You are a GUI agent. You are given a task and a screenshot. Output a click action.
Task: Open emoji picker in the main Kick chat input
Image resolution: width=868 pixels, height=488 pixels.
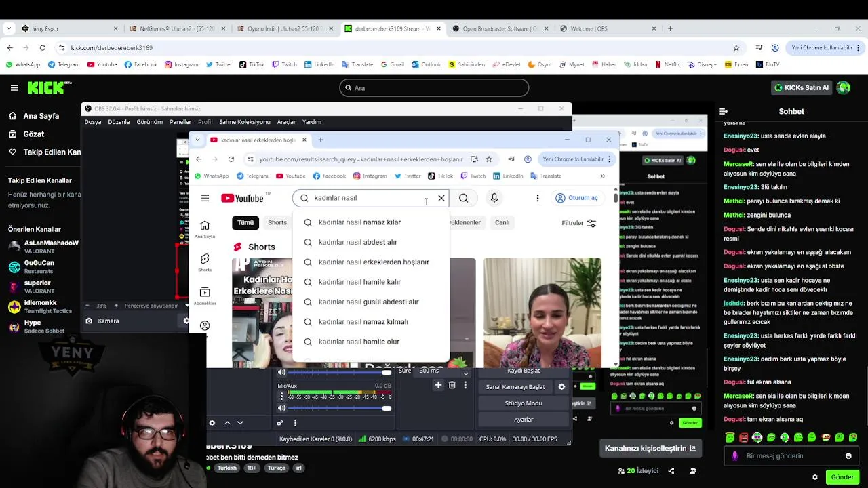click(x=848, y=456)
